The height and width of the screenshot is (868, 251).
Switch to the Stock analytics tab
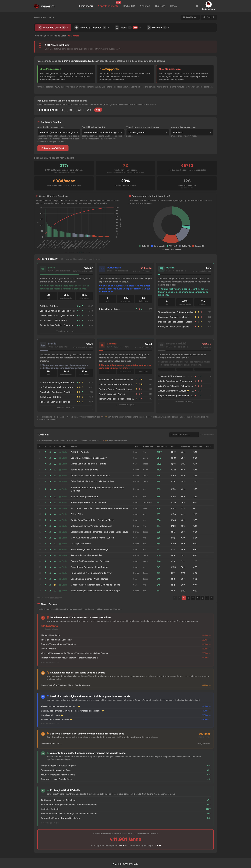coord(128,28)
